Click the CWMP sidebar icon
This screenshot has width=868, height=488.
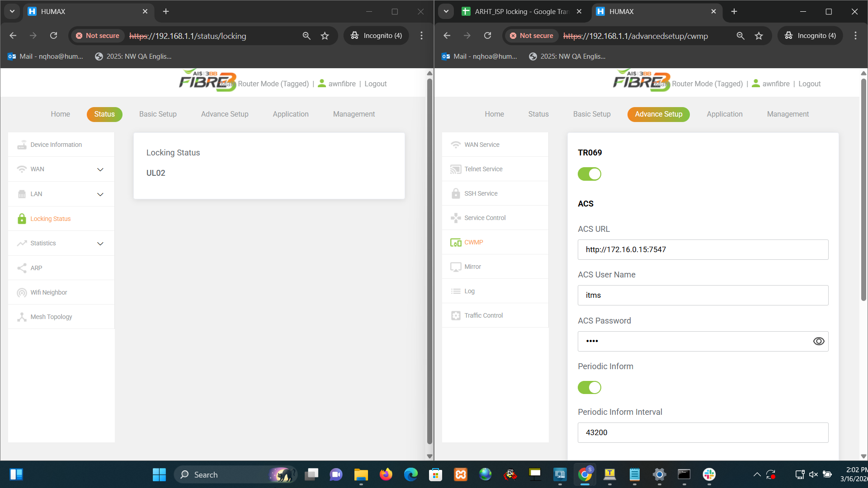(456, 242)
